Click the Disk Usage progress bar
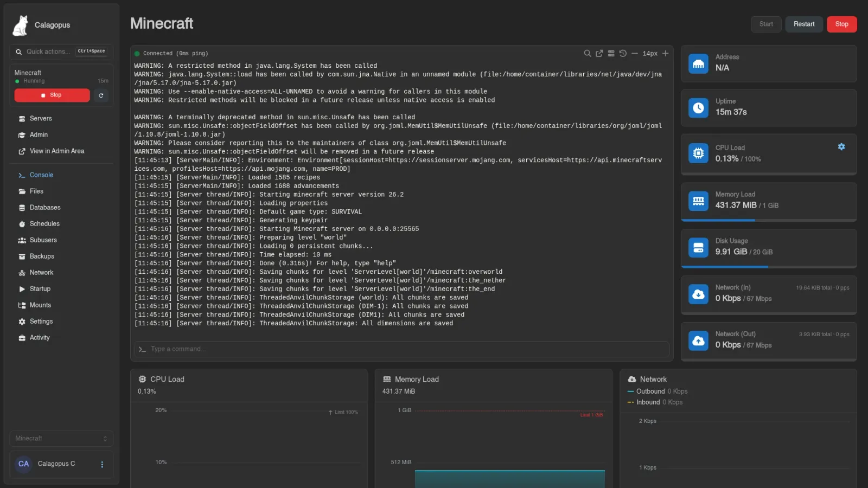The height and width of the screenshot is (488, 868). (x=769, y=267)
